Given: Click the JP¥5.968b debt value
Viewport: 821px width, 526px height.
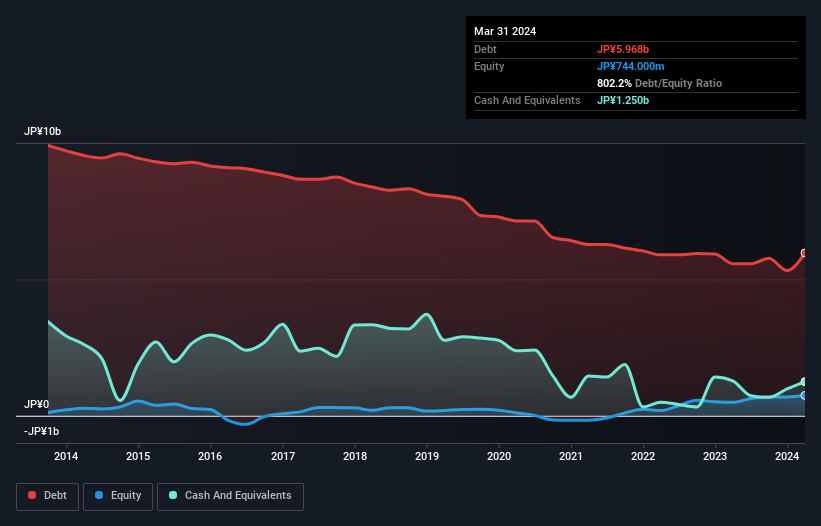Looking at the screenshot, I should (623, 49).
